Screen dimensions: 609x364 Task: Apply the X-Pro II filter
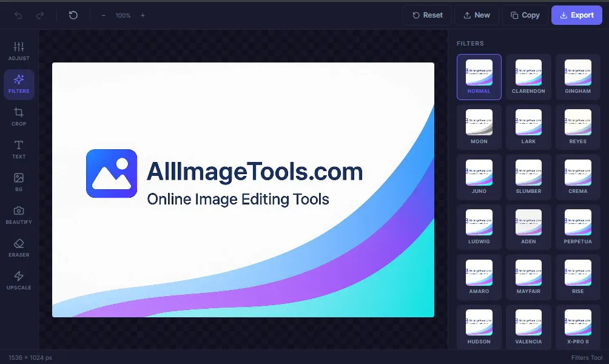(577, 327)
